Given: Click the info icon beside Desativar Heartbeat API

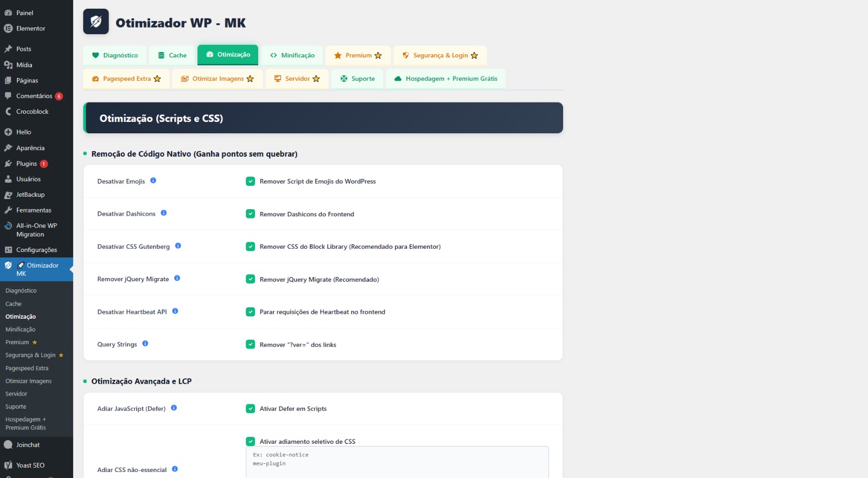Looking at the screenshot, I should 175,311.
